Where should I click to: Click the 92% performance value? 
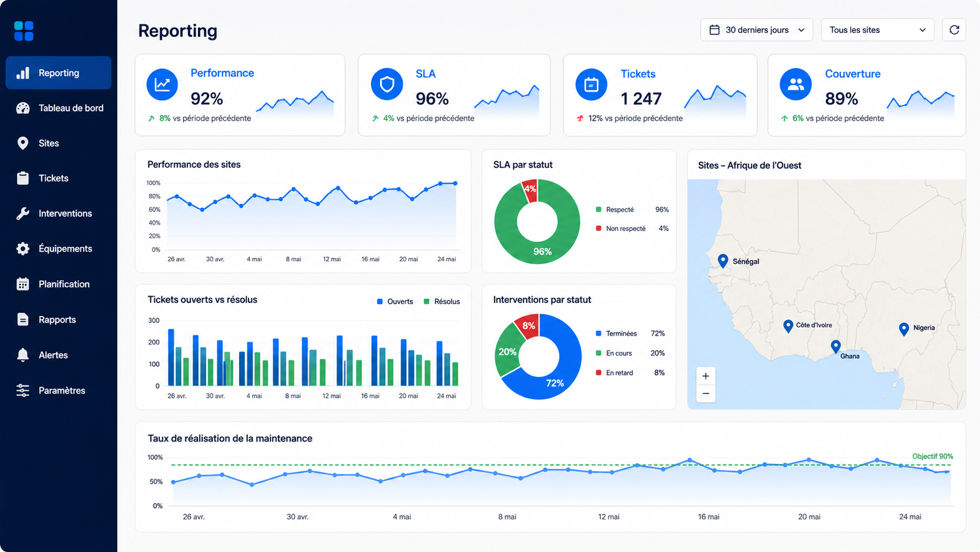(207, 99)
